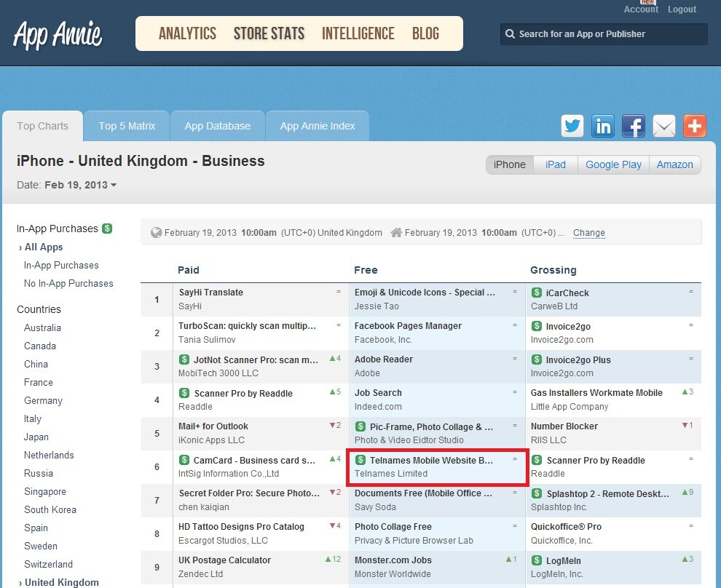Switch to the Top Charts tab
The width and height of the screenshot is (721, 588).
[x=43, y=126]
